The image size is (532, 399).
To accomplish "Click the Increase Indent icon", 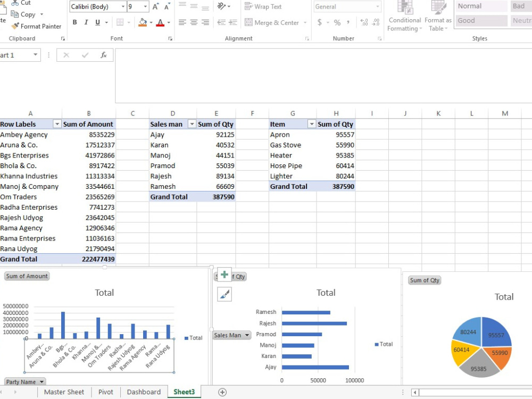I will coord(233,22).
